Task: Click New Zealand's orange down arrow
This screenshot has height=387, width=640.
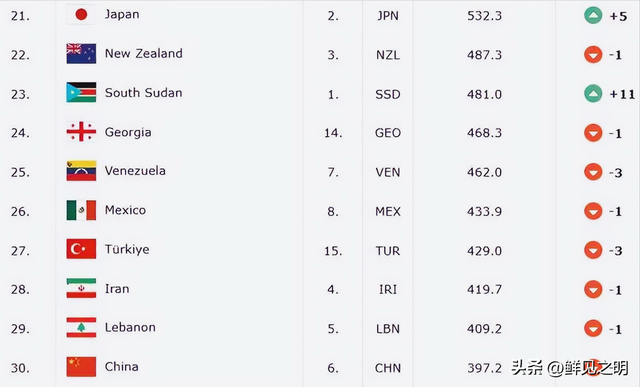Action: (x=593, y=54)
